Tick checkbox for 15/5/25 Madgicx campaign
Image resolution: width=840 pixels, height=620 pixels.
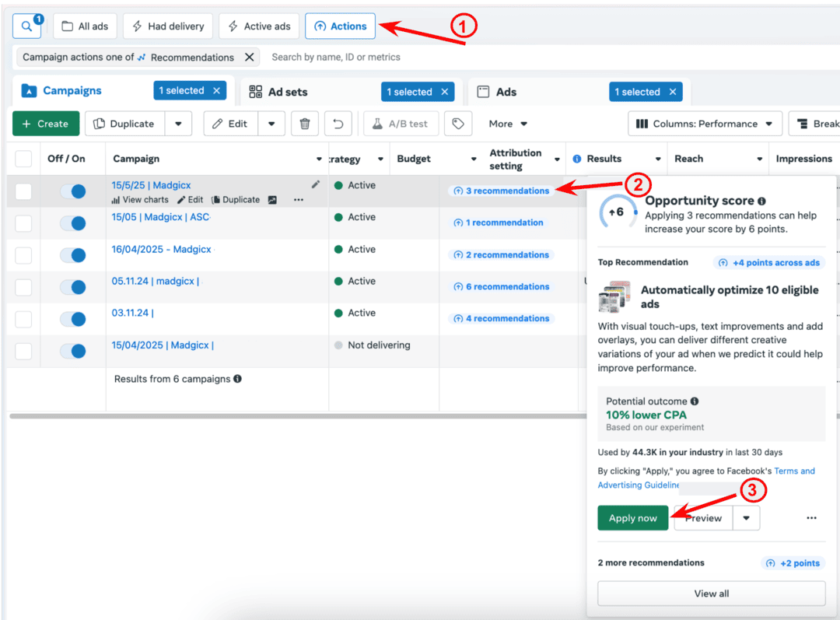click(x=23, y=191)
